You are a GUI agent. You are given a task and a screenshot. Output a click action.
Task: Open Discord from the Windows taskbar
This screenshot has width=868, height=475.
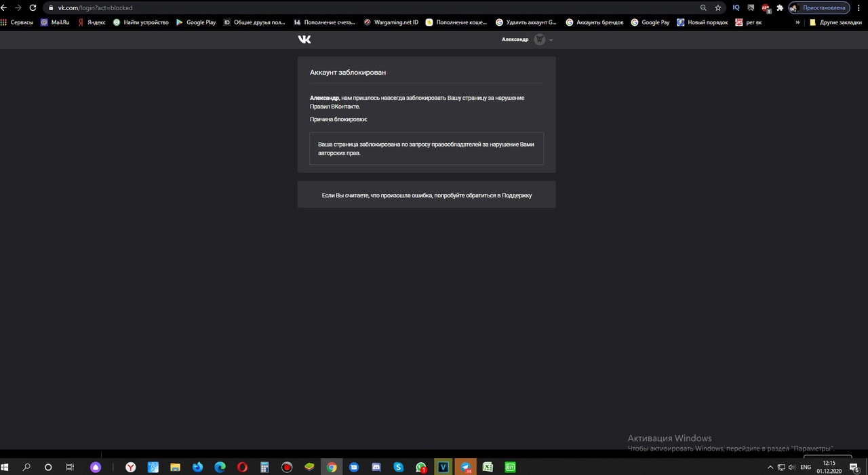point(376,467)
